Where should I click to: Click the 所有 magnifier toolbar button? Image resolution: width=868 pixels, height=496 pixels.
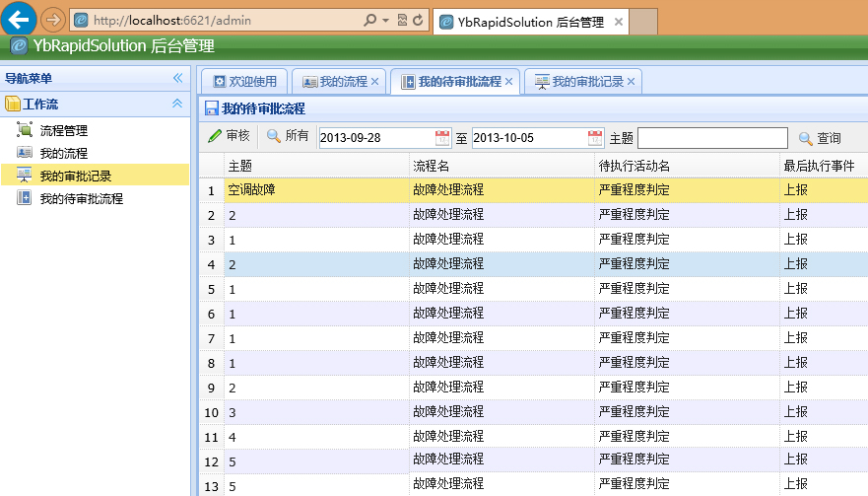(x=288, y=137)
